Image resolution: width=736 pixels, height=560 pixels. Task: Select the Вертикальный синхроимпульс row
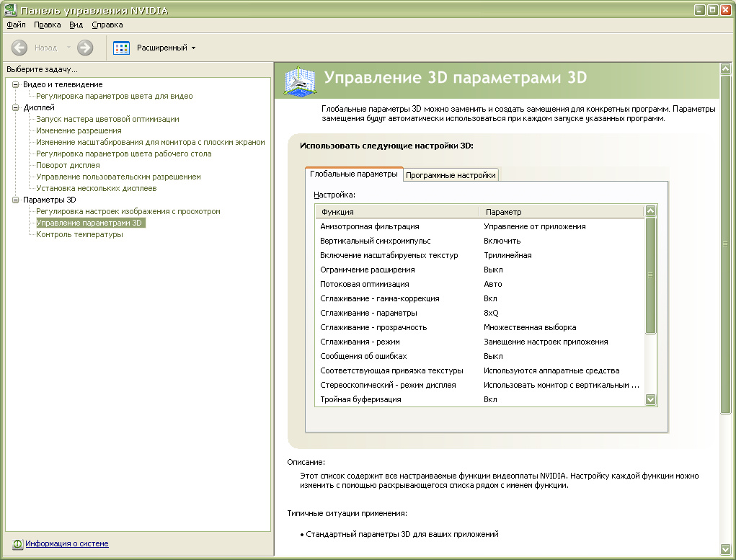479,241
